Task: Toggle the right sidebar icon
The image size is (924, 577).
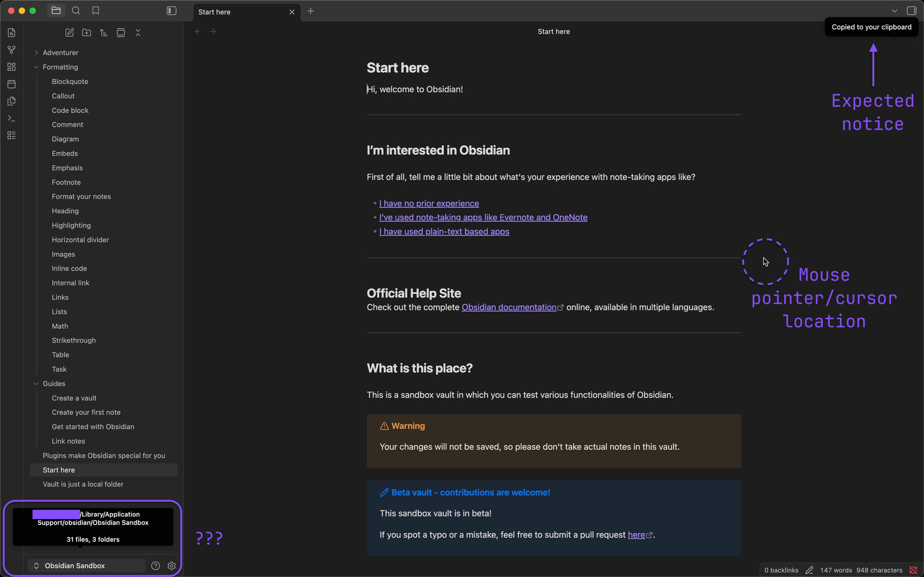Action: click(911, 11)
